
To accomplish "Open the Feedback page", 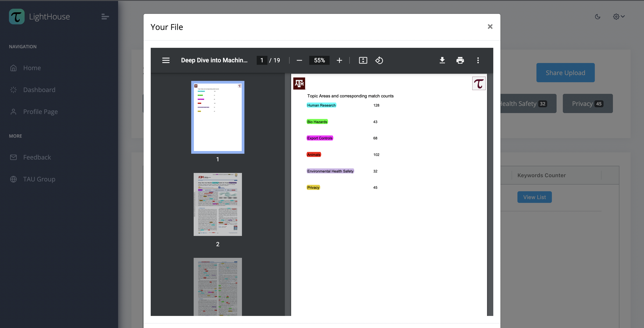I will [37, 157].
